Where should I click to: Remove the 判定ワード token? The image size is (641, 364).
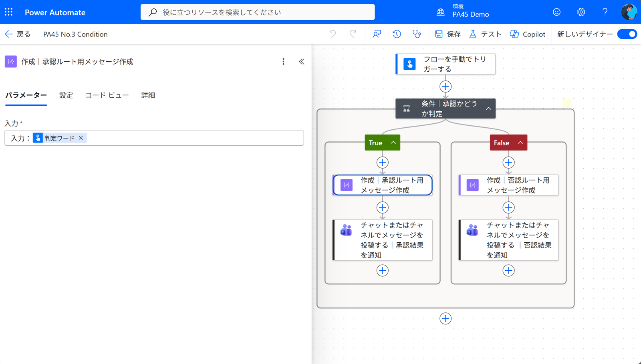click(x=81, y=138)
